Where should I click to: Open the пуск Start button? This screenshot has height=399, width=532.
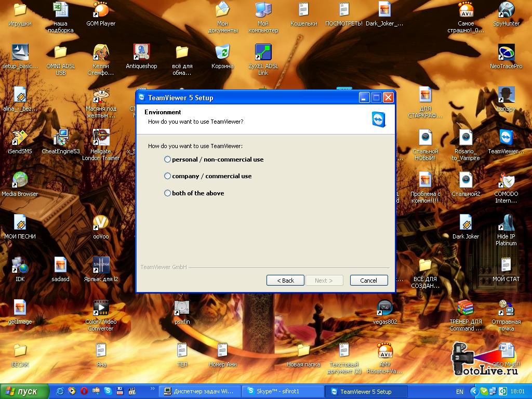(x=24, y=392)
